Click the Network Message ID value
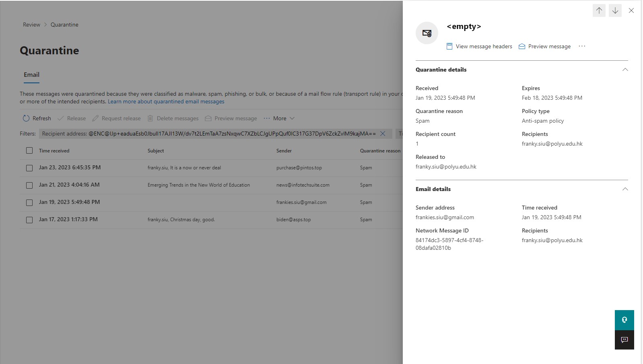 [449, 244]
